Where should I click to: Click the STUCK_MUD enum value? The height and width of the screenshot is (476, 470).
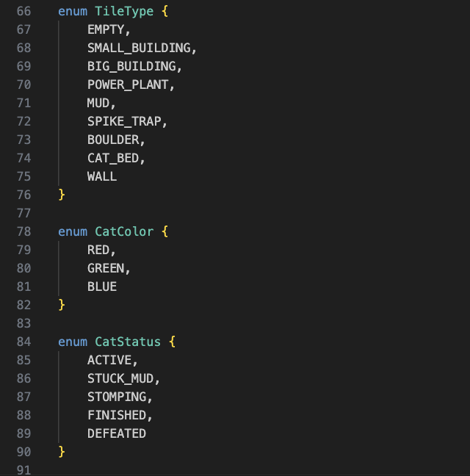pyautogui.click(x=120, y=378)
